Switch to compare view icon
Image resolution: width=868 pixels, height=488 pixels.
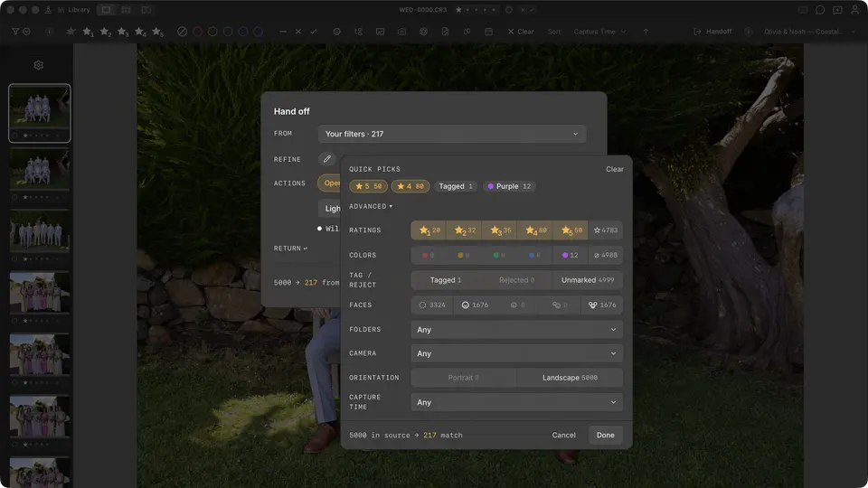146,10
